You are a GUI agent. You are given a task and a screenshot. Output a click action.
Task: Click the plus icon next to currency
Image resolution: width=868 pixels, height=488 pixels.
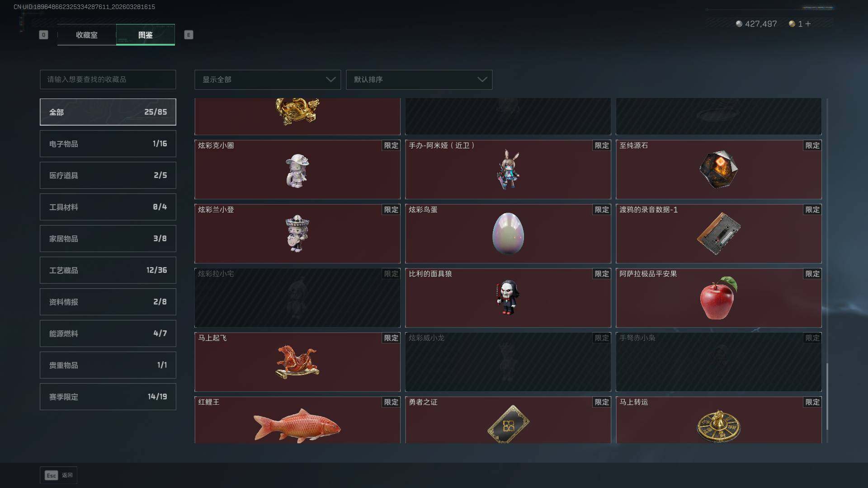pyautogui.click(x=808, y=23)
